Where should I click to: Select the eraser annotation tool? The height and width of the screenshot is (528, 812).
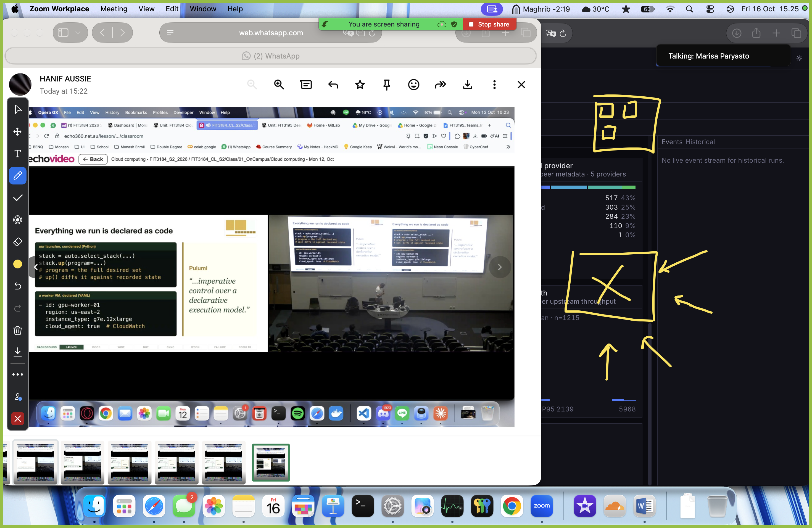click(x=18, y=242)
